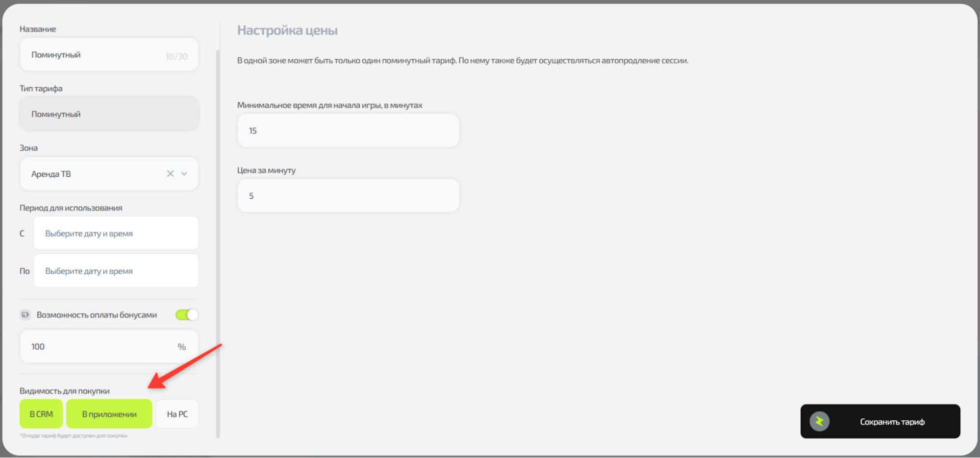Select the Цена за минуту input
Viewport: 980px width, 458px height.
pos(348,196)
